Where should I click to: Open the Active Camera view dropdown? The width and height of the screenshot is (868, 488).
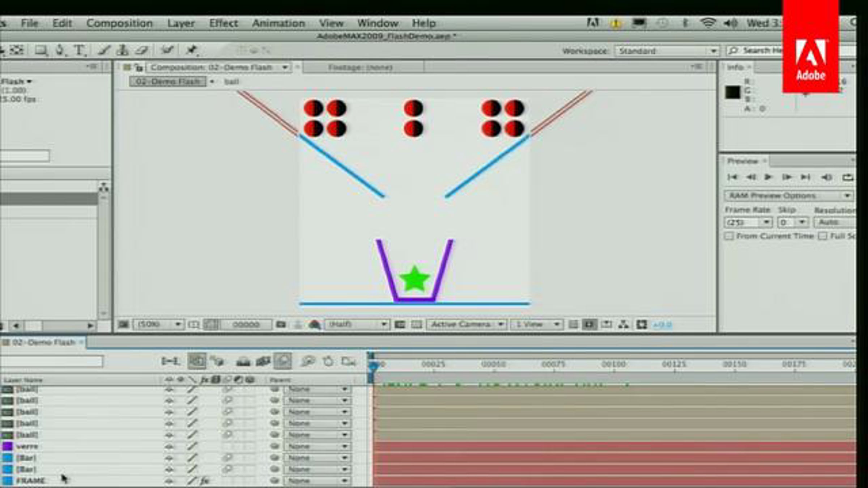(x=467, y=324)
